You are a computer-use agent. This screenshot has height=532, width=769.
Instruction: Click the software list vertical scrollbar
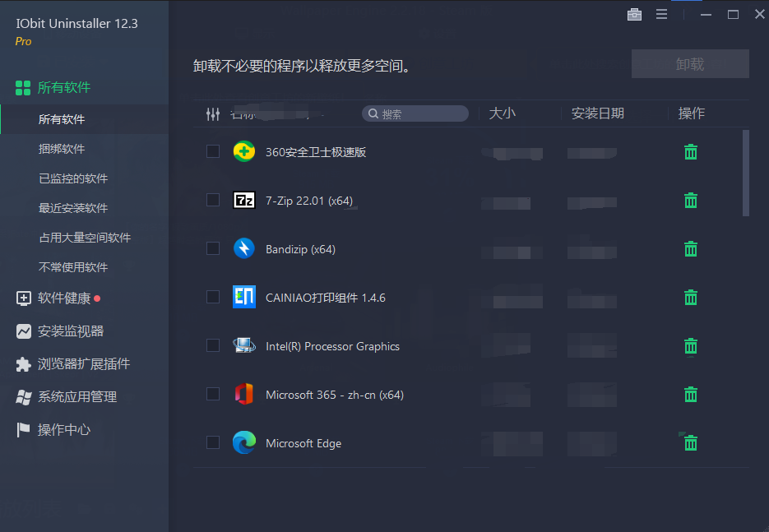pos(746,173)
